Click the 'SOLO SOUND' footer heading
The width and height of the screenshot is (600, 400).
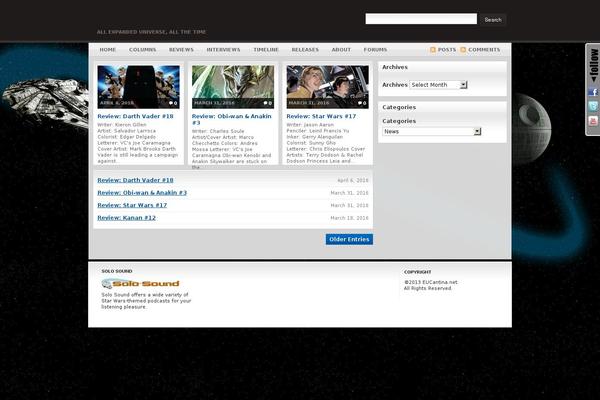pos(117,271)
